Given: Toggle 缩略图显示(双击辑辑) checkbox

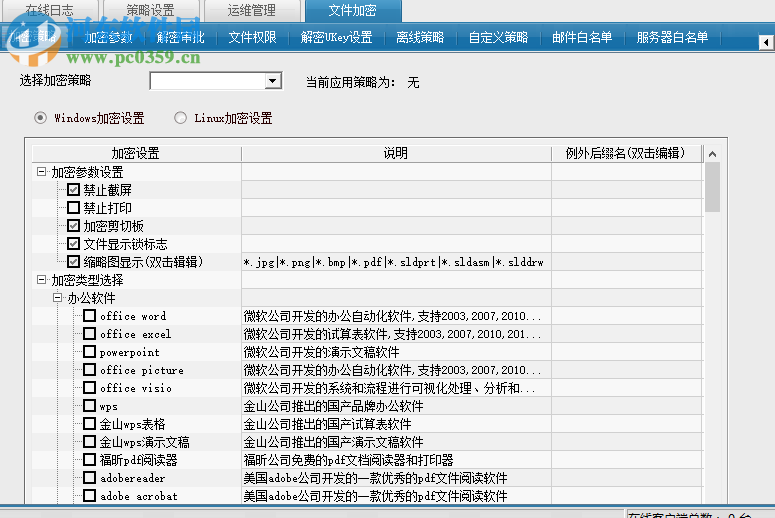Looking at the screenshot, I should 73,261.
